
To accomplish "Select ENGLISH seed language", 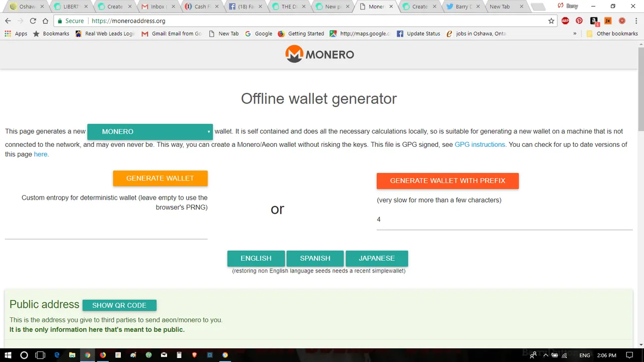I will [x=256, y=258].
